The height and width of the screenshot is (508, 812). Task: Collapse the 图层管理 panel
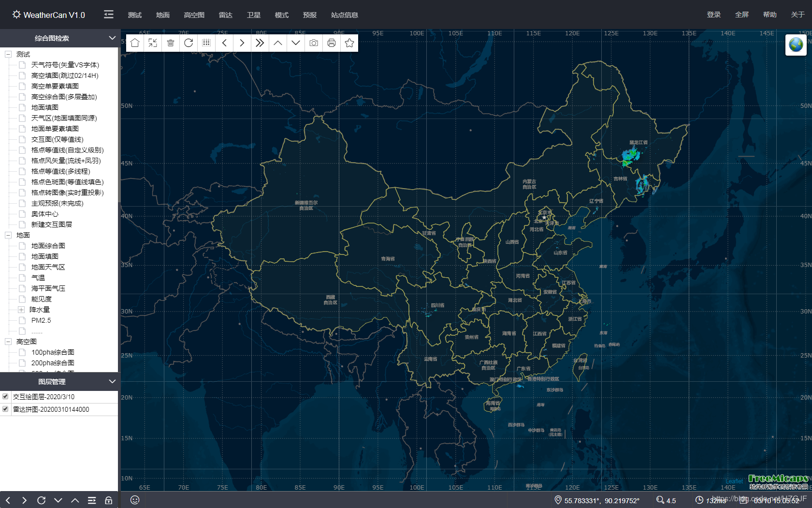113,381
